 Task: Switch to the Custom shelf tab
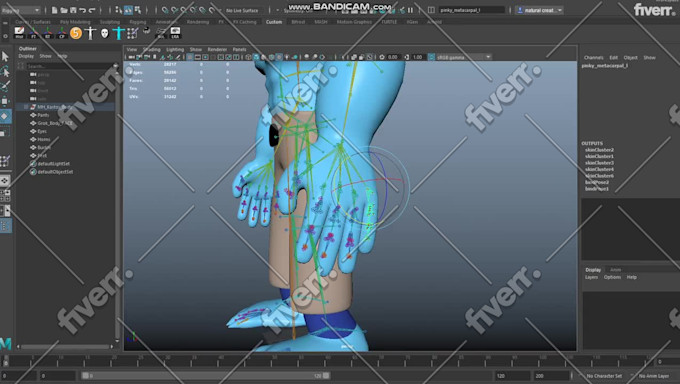coord(274,22)
